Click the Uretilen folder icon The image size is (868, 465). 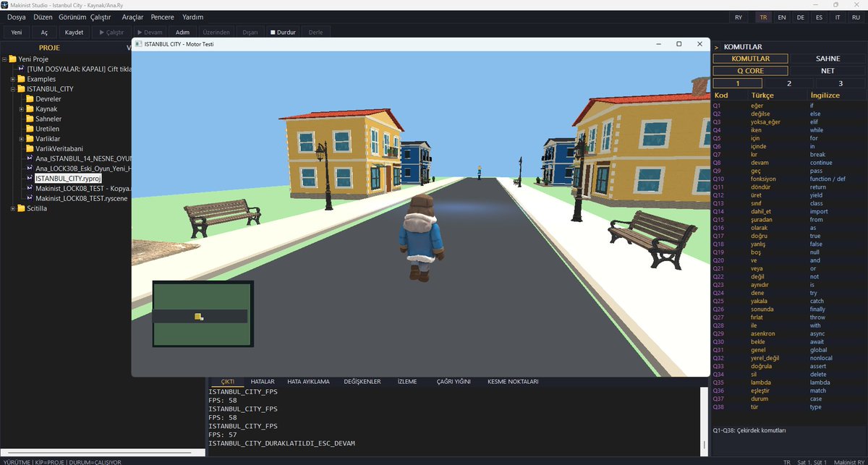pyautogui.click(x=30, y=129)
